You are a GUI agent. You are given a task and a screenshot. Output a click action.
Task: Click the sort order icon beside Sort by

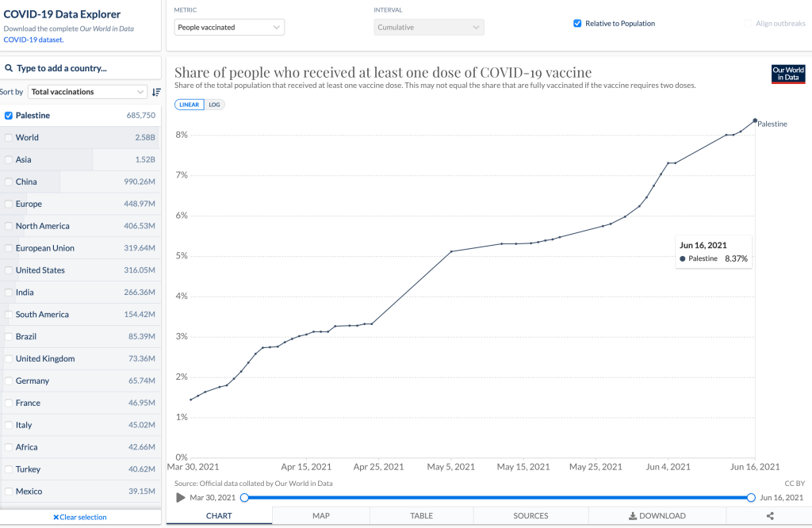click(156, 92)
